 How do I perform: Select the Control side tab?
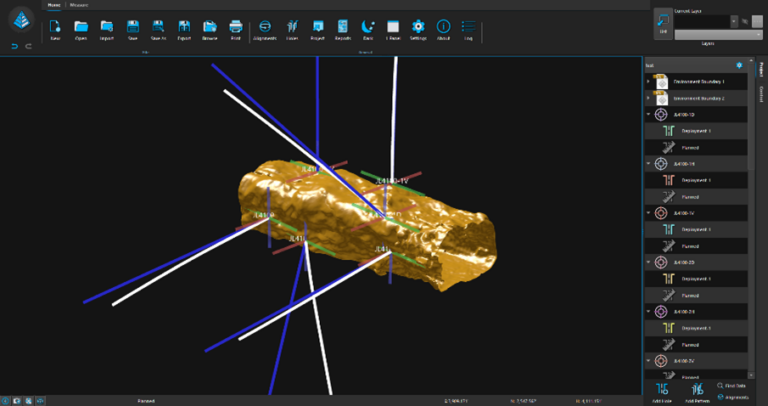(761, 93)
